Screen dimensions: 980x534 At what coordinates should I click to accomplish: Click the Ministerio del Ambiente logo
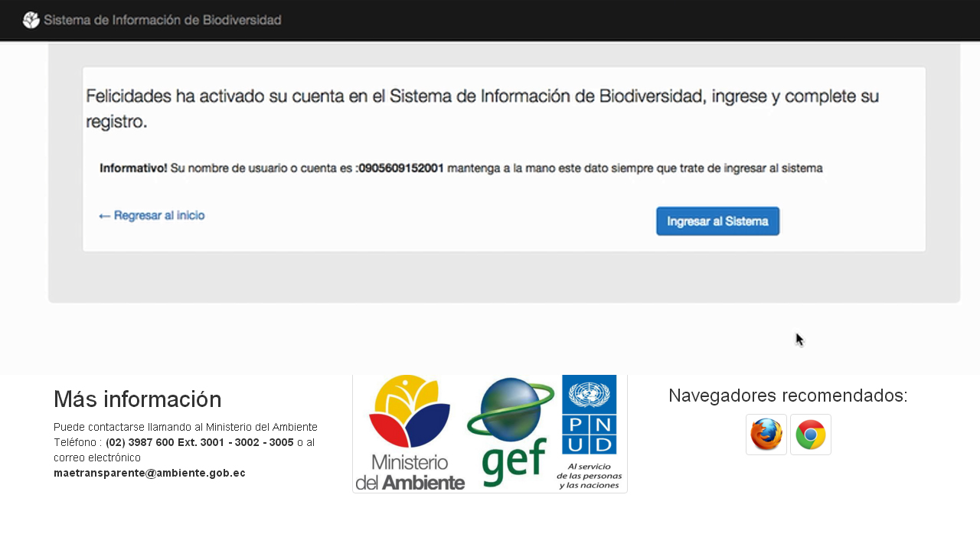point(410,434)
